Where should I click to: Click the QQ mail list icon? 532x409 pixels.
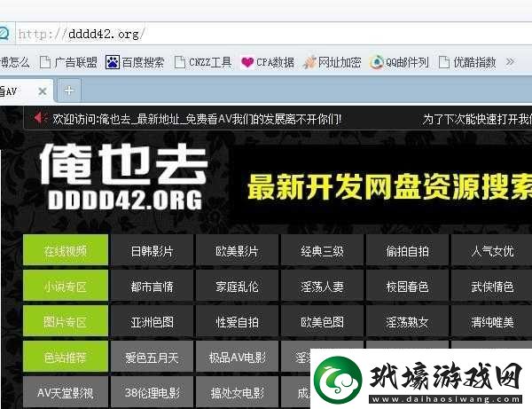pyautogui.click(x=377, y=62)
